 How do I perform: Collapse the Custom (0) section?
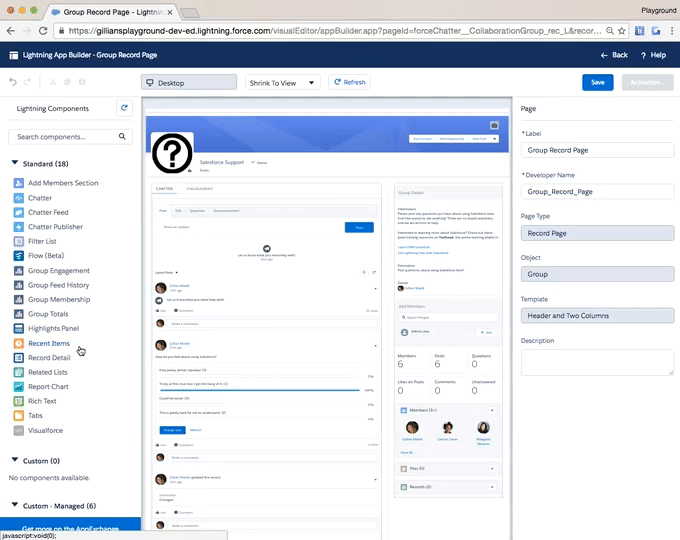(x=15, y=460)
